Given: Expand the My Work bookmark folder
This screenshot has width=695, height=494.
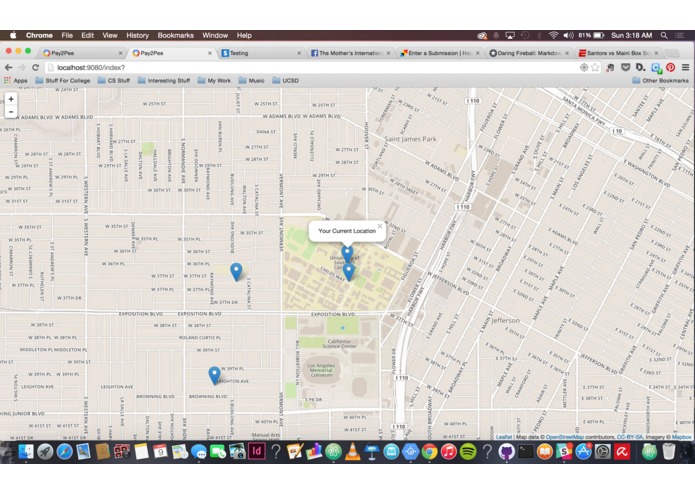Looking at the screenshot, I should tap(214, 81).
